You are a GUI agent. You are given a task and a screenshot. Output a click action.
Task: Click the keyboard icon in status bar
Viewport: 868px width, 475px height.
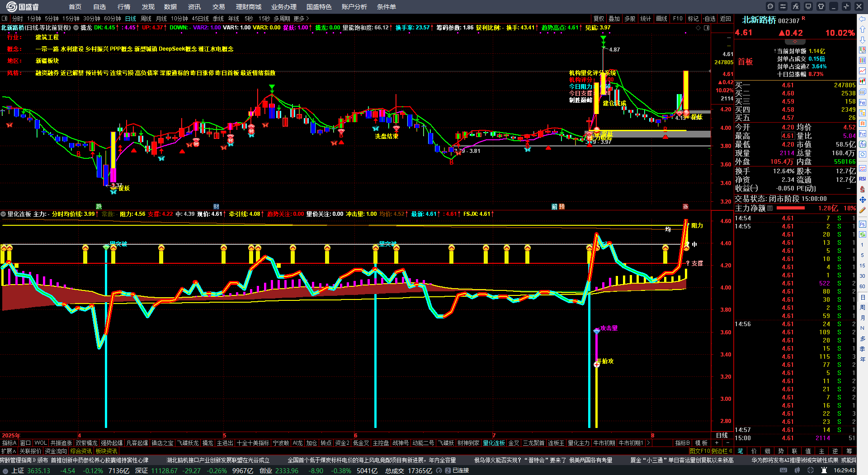coord(783,470)
